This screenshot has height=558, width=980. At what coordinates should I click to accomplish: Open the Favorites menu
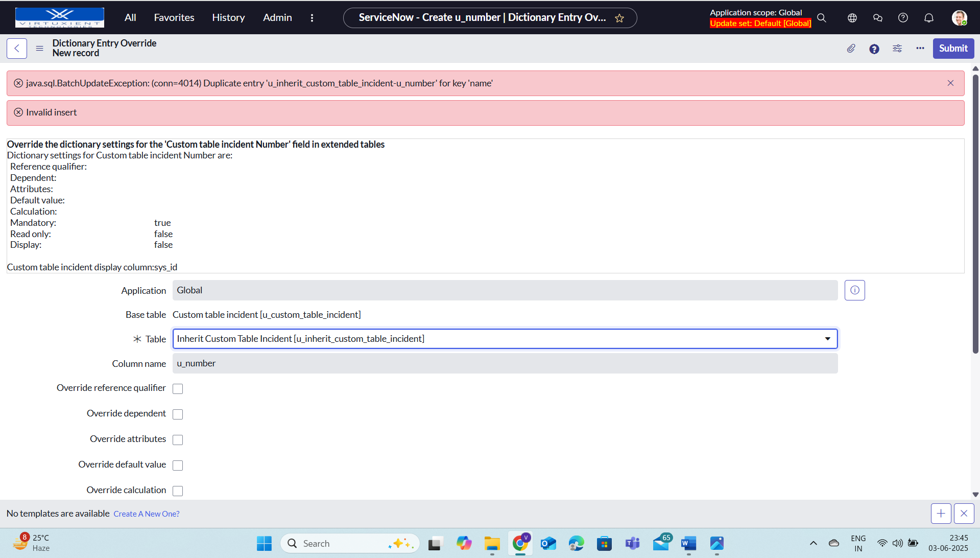(174, 17)
